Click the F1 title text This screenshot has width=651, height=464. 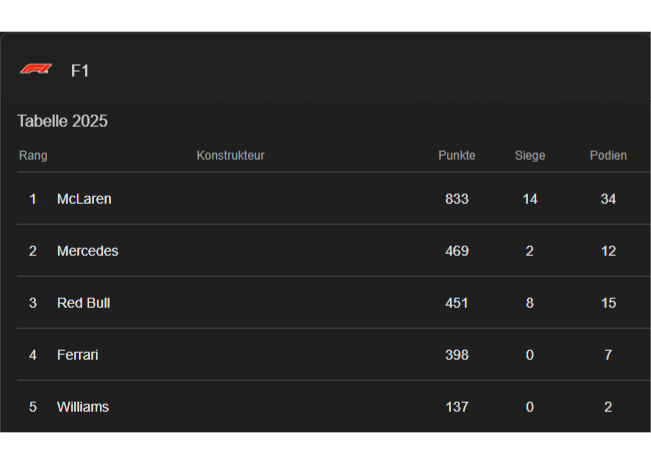tap(80, 71)
